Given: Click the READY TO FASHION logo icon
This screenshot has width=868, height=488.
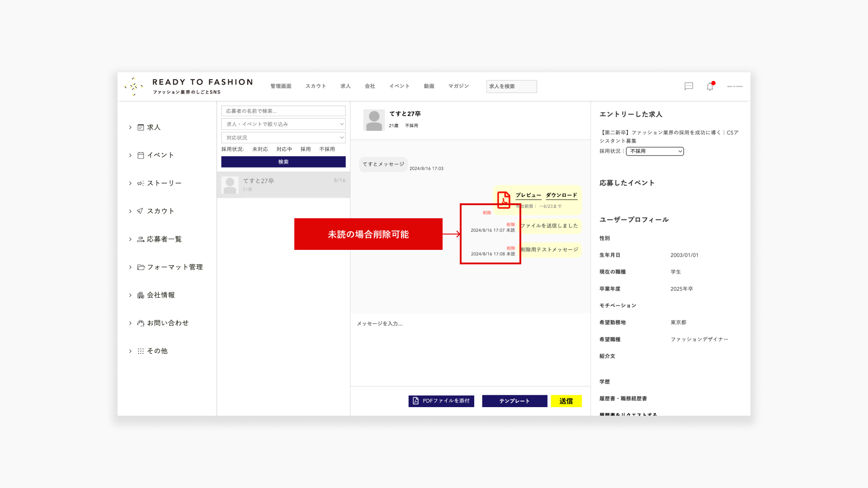Looking at the screenshot, I should click(x=134, y=86).
